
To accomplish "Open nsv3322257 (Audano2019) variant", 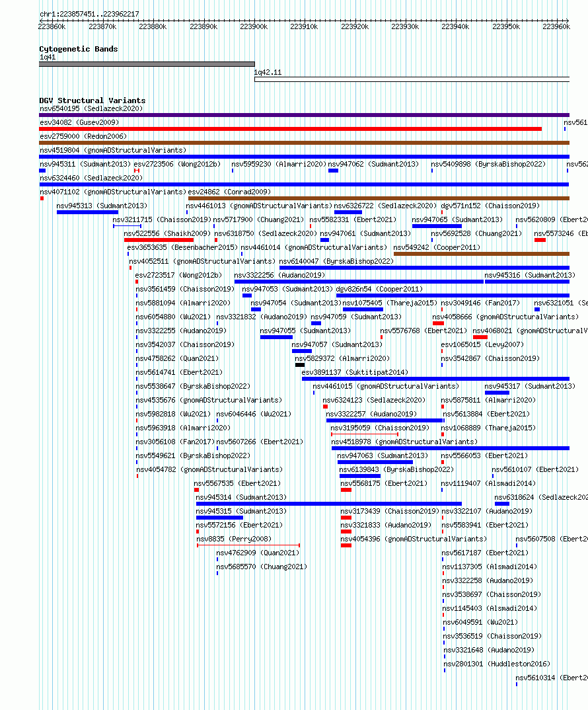I will (x=371, y=414).
